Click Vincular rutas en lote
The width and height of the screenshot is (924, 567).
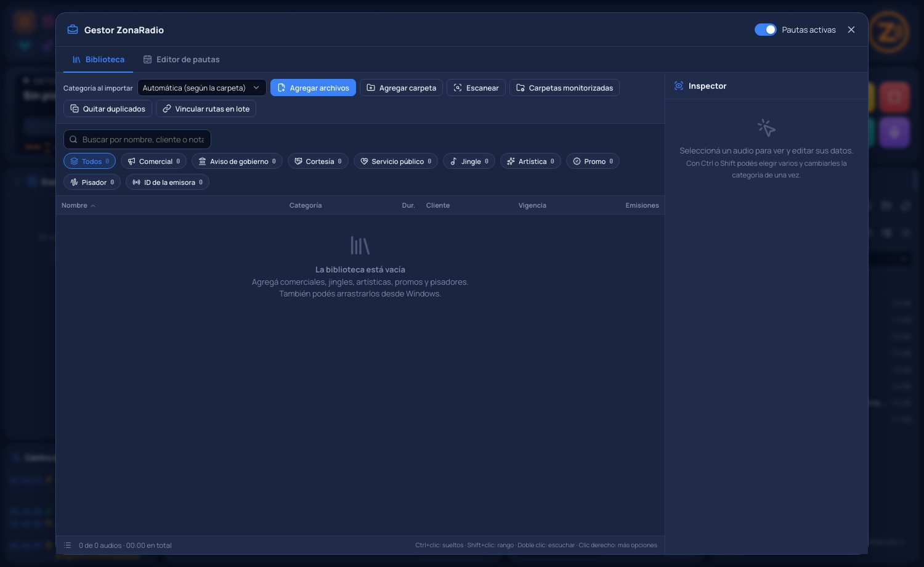tap(206, 108)
